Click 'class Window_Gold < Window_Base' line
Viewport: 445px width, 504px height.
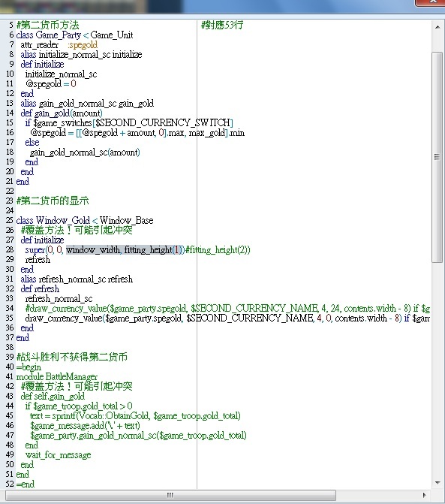tap(85, 221)
